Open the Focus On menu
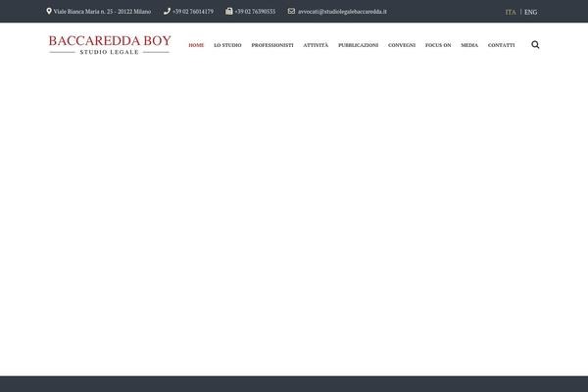Image resolution: width=588 pixels, height=392 pixels. click(x=438, y=45)
